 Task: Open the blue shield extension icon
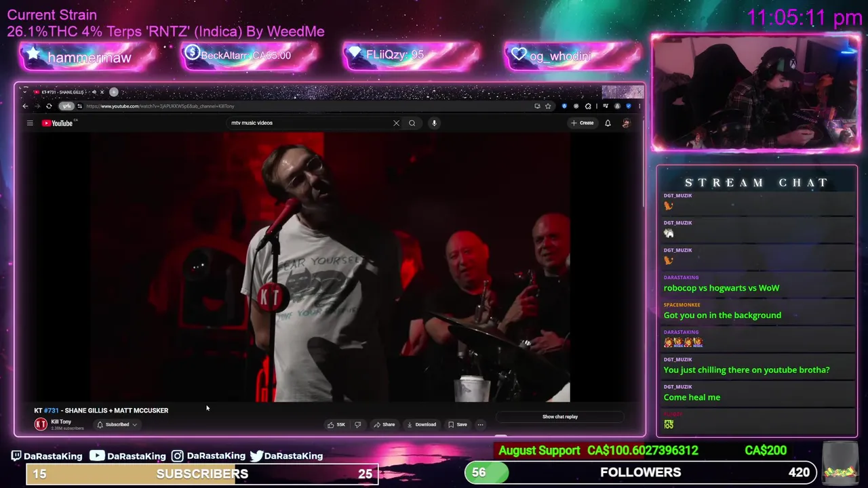564,106
